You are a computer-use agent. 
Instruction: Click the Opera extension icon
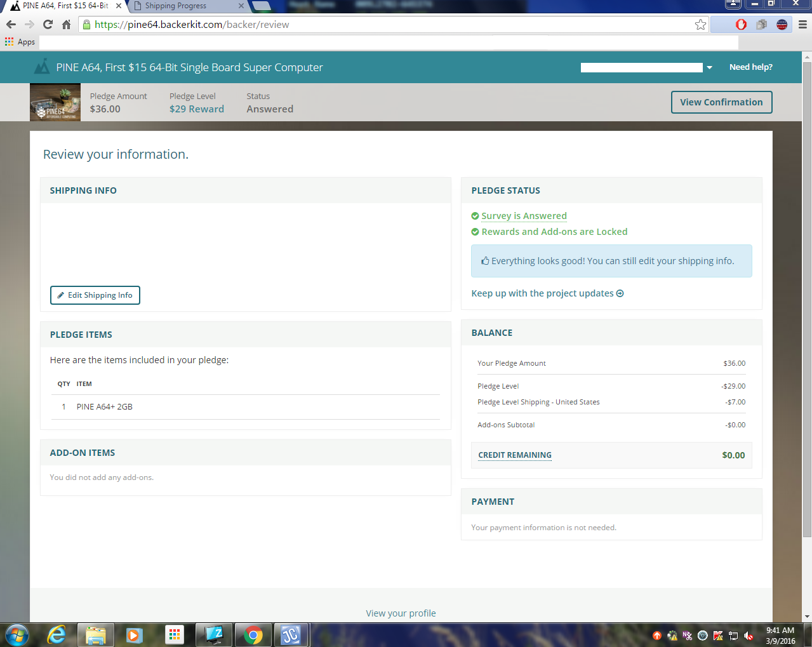tap(741, 25)
